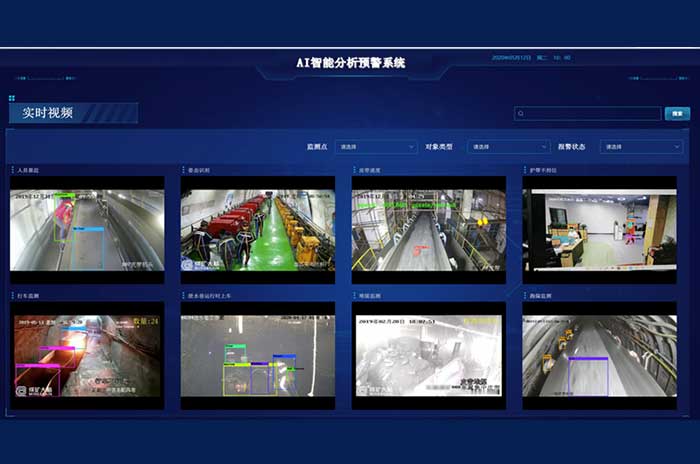Open the workshop feed with green floor

(257, 230)
